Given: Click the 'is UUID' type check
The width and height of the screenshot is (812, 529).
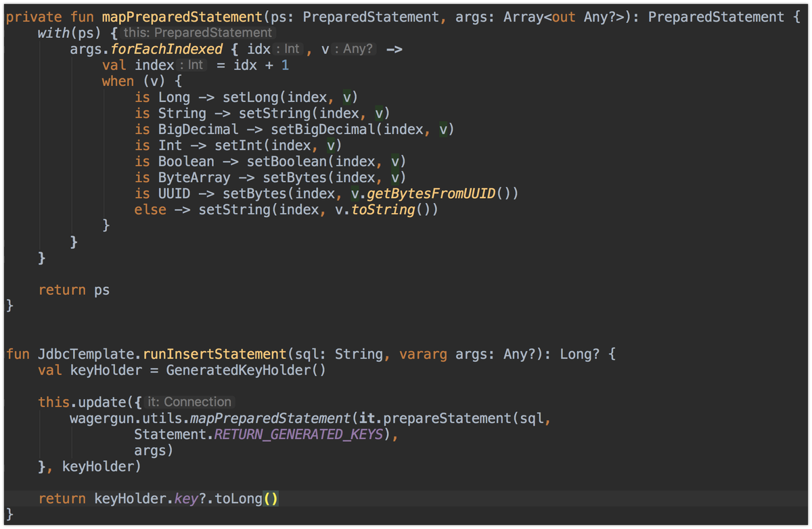Looking at the screenshot, I should [x=162, y=194].
